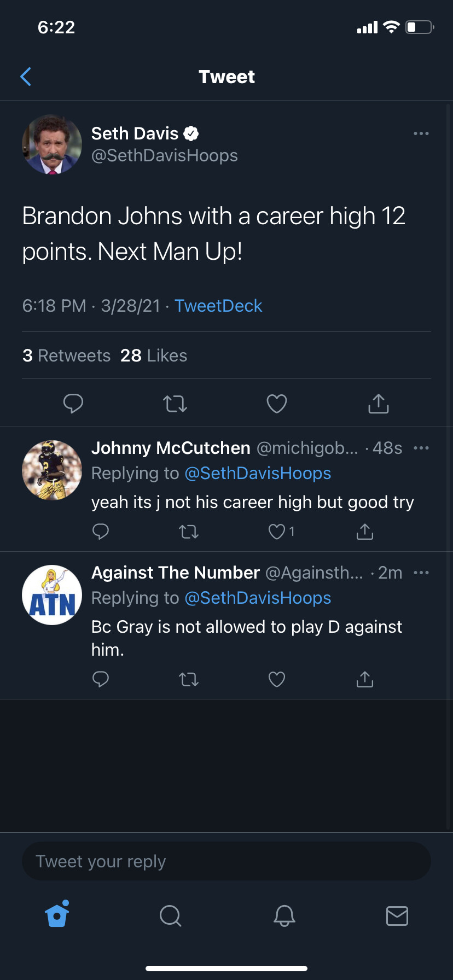Like the Brandon Johns tweet
This screenshot has height=980, width=453.
click(277, 404)
